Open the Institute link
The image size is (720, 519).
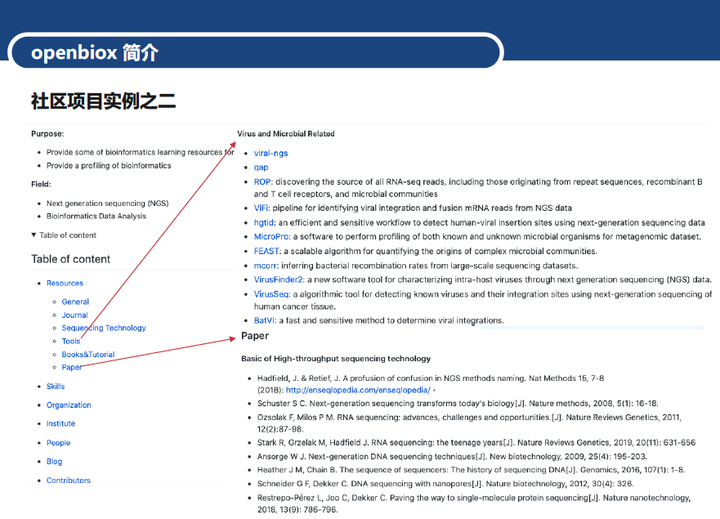coord(61,423)
